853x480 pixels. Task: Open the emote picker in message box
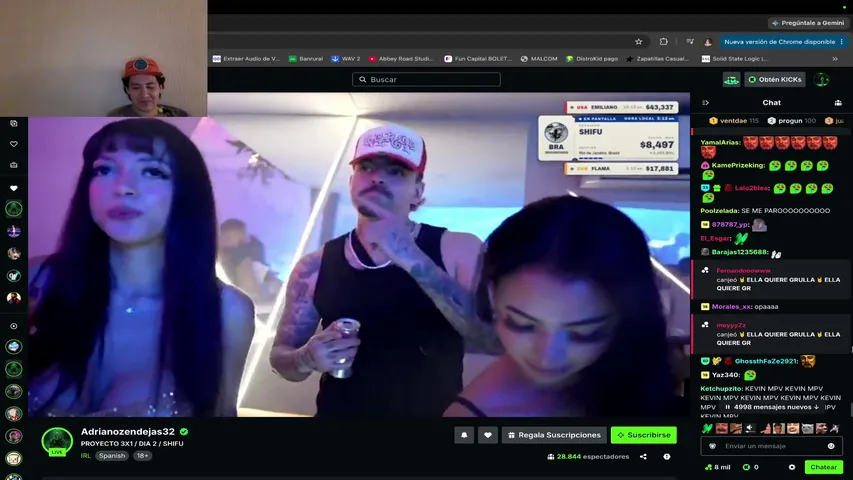point(831,446)
